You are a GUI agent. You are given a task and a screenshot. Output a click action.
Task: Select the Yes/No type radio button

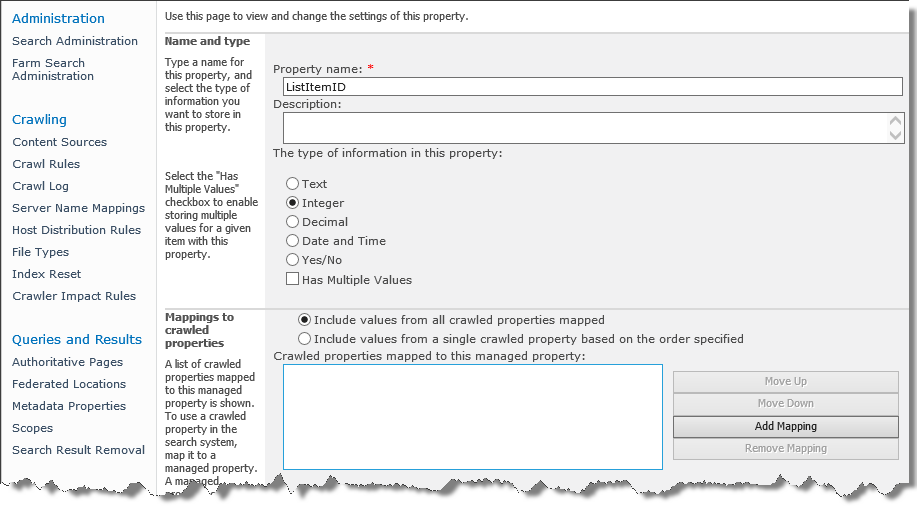click(x=293, y=260)
